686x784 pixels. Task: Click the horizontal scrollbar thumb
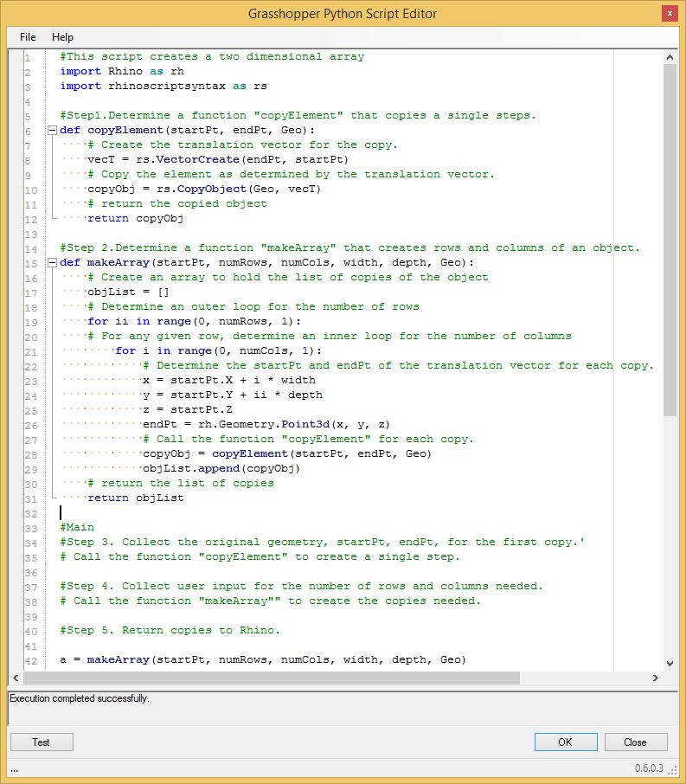click(272, 678)
